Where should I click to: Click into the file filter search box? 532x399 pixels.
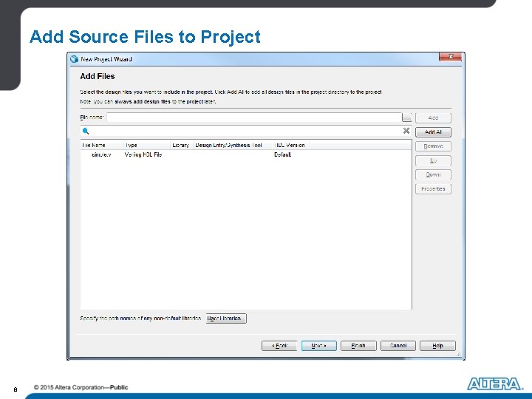pyautogui.click(x=246, y=131)
